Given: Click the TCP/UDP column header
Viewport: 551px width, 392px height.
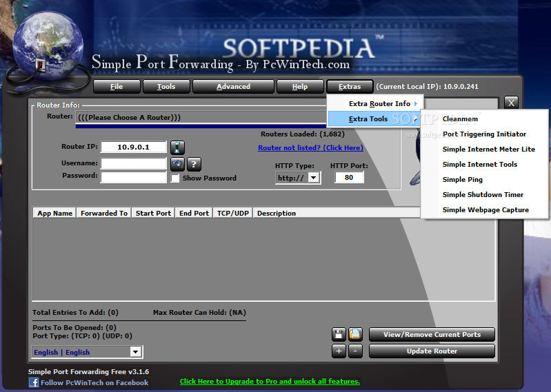Looking at the screenshot, I should pyautogui.click(x=232, y=213).
